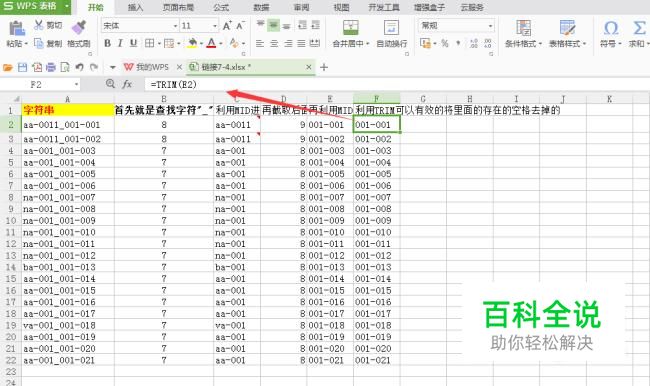The width and height of the screenshot is (650, 386).
Task: Toggle align text left
Action: tap(260, 43)
